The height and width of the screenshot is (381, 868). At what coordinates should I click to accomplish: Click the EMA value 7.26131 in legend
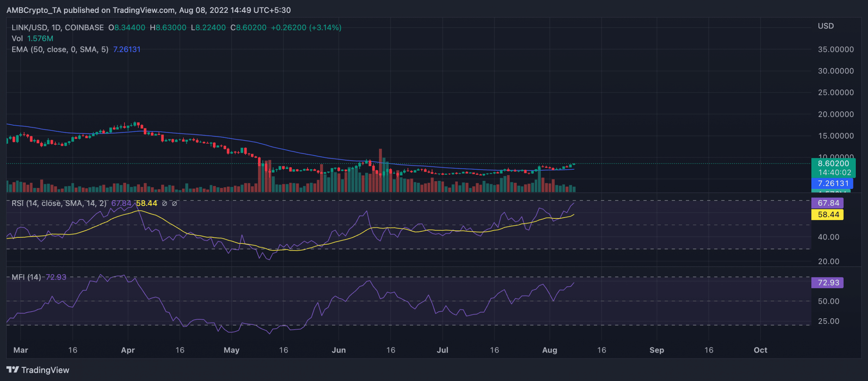126,49
